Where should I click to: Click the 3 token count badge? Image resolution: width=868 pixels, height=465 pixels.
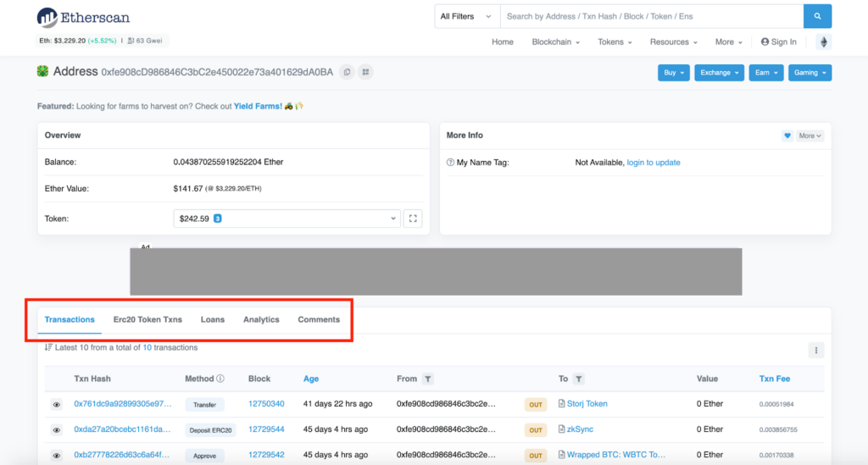pos(218,219)
